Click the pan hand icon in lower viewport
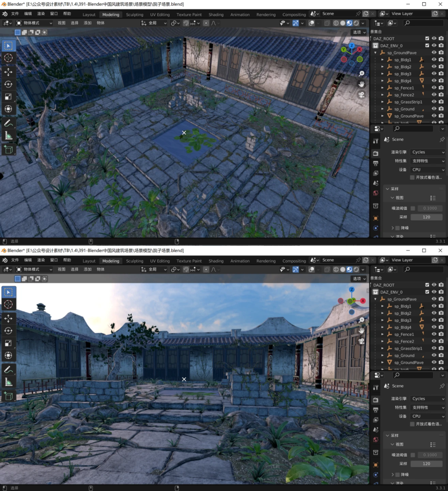Viewport: 448px width, 491px height. click(361, 331)
